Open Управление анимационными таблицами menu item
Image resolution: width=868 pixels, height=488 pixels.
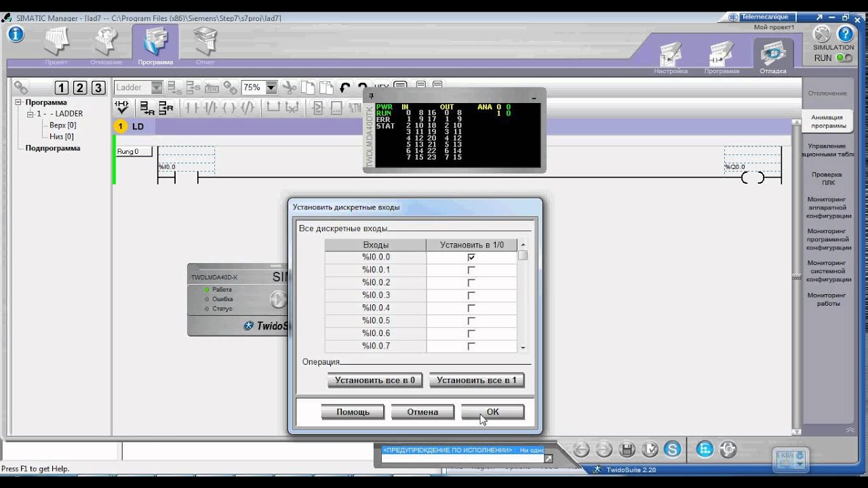827,150
